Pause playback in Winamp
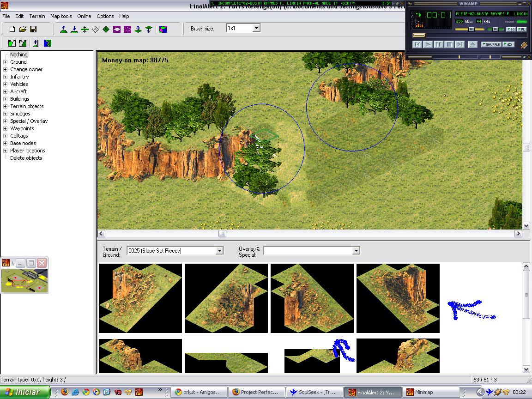 (x=438, y=44)
